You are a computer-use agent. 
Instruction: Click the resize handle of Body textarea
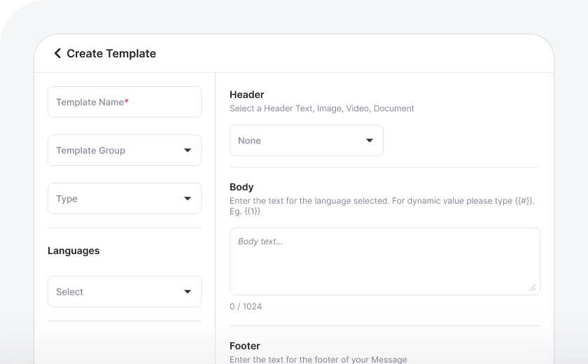pos(532,287)
